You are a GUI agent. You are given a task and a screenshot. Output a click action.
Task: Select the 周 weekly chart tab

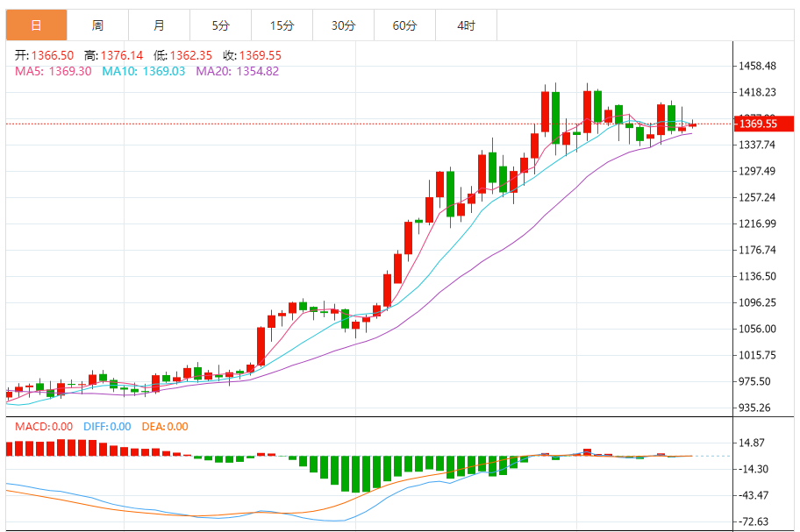(x=97, y=25)
